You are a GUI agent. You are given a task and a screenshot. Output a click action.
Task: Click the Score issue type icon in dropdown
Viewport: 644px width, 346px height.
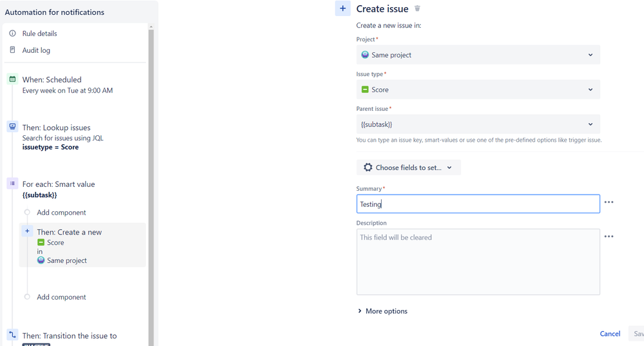[365, 89]
